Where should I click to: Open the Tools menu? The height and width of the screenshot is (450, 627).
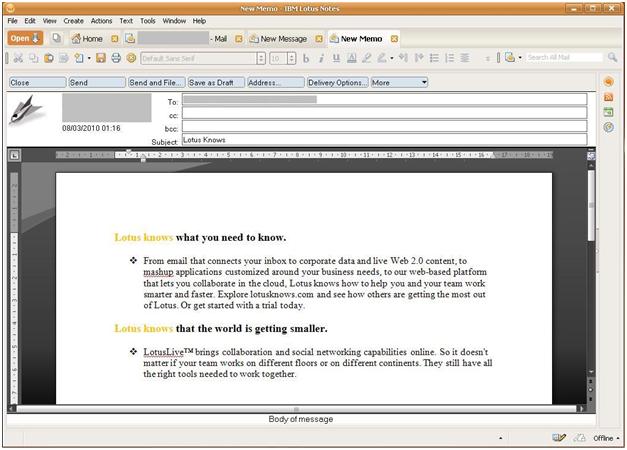click(x=148, y=21)
